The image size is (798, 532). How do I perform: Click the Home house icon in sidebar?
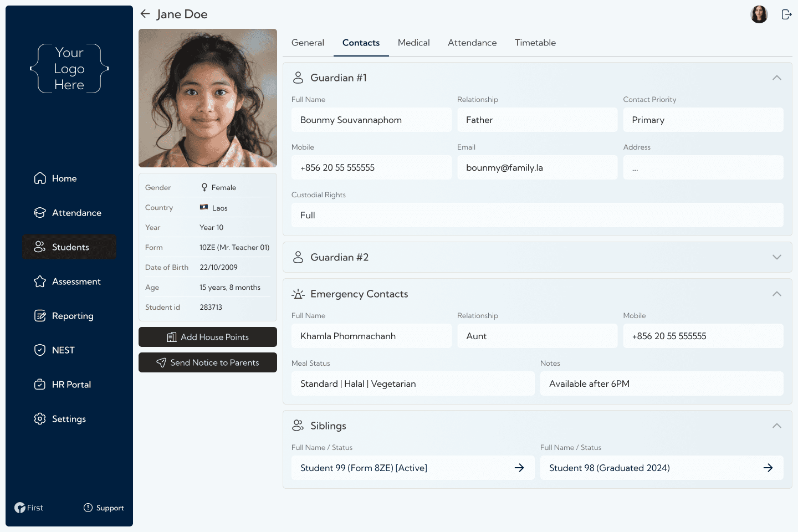40,178
